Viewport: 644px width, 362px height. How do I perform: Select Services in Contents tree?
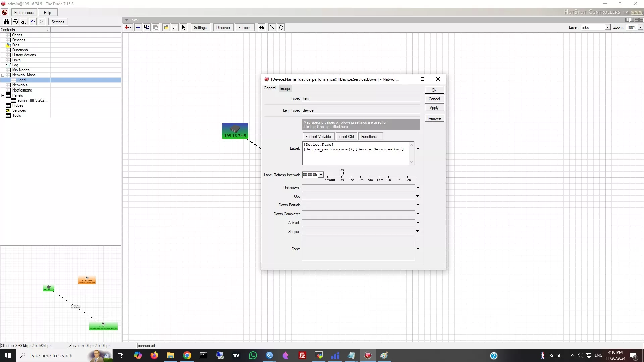coord(19,110)
